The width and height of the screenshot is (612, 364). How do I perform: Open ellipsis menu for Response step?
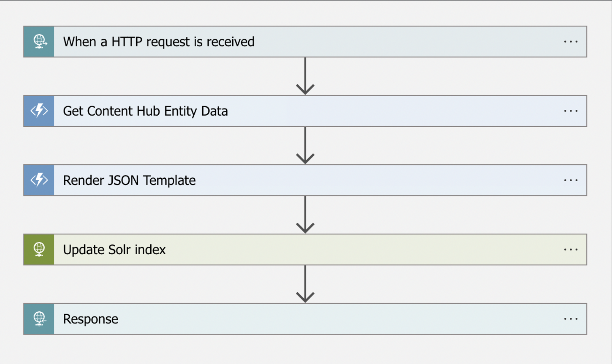coord(570,319)
